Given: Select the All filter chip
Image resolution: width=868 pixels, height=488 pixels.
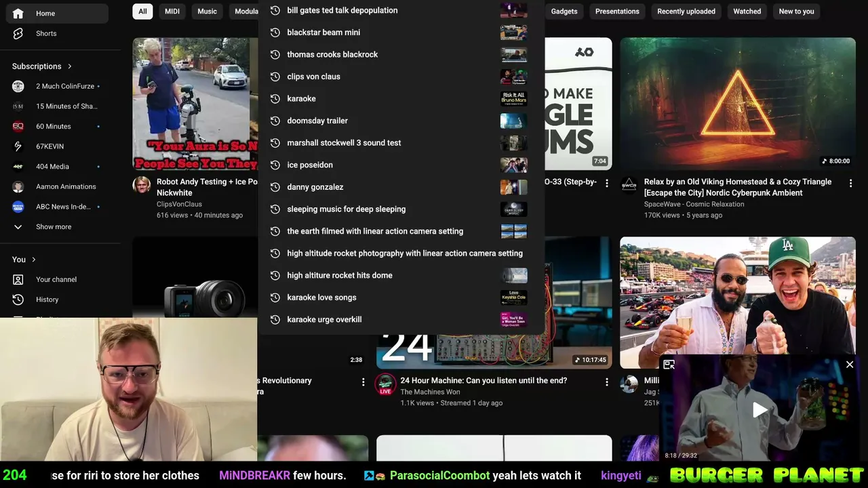Looking at the screenshot, I should (x=142, y=12).
